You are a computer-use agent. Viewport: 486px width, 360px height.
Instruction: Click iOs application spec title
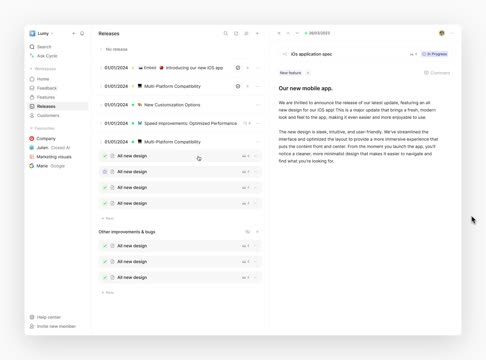311,54
